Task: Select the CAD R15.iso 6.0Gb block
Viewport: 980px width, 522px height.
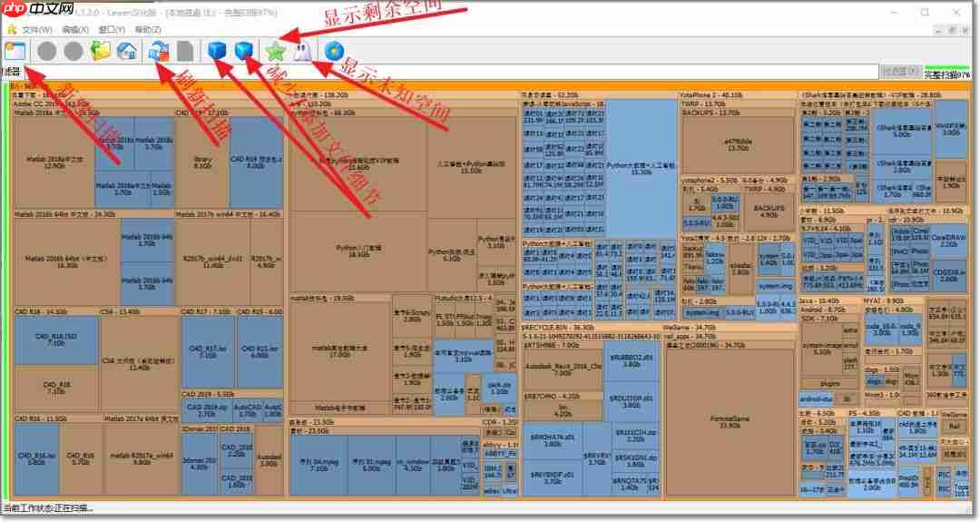Action: coord(260,351)
